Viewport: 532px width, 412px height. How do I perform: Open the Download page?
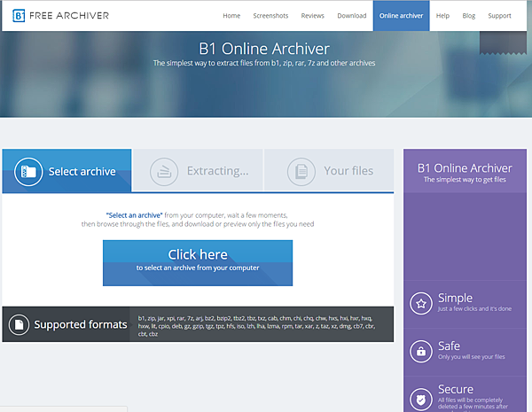pyautogui.click(x=352, y=16)
